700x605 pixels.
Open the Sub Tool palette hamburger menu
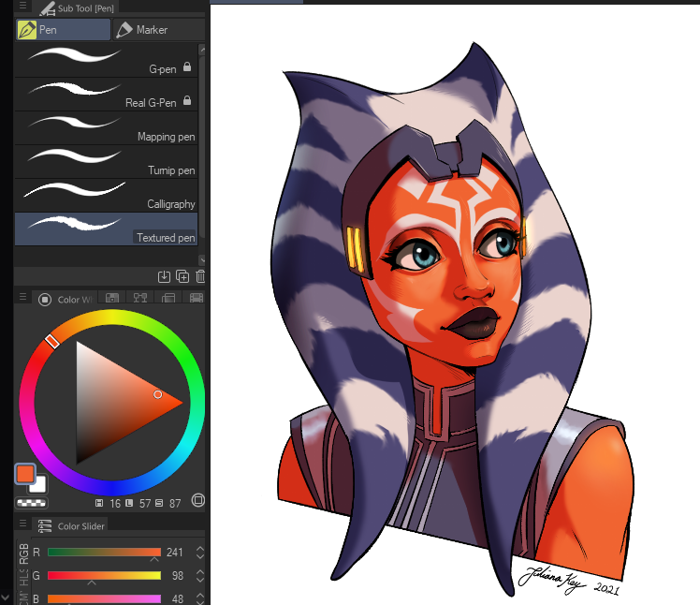click(22, 6)
